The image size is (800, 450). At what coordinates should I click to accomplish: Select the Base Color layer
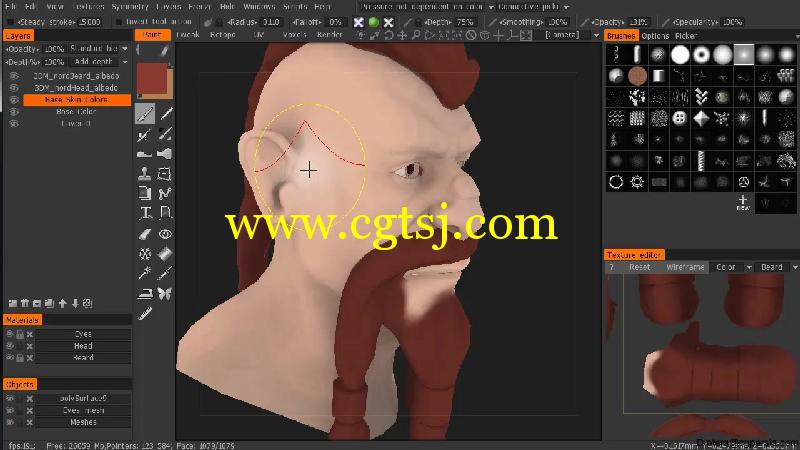(77, 112)
